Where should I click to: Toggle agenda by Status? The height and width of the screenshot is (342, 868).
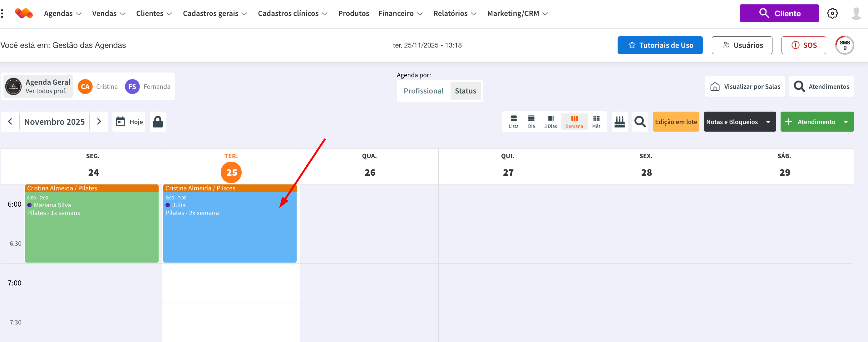[465, 91]
